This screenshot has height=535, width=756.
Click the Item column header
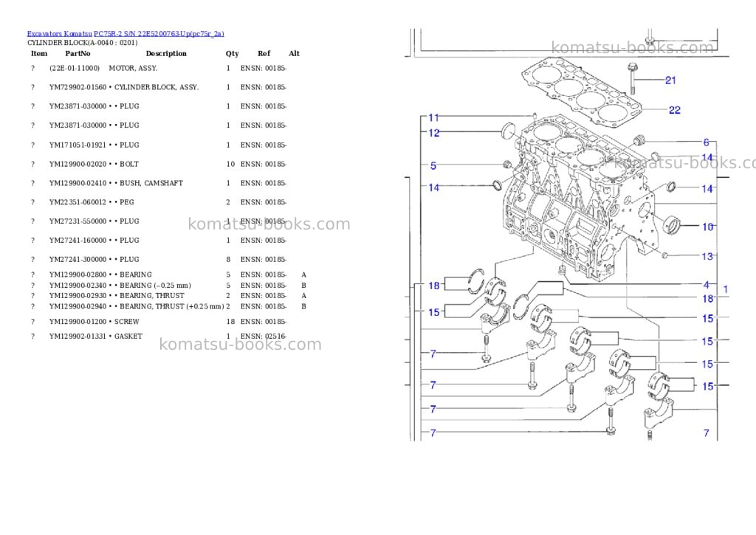[x=39, y=53]
